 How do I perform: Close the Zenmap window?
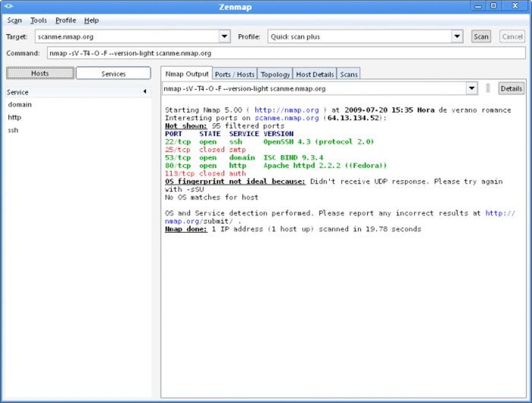click(x=515, y=6)
